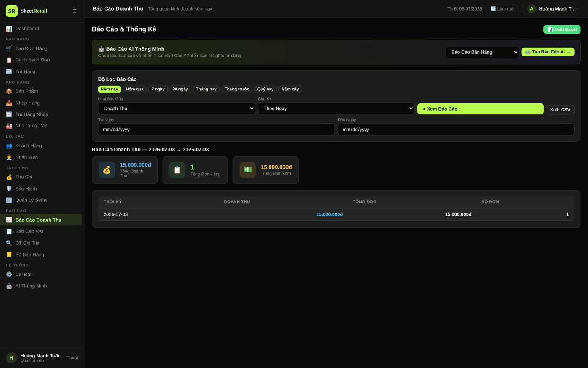Enable the Tháng trước period filter

click(x=237, y=89)
